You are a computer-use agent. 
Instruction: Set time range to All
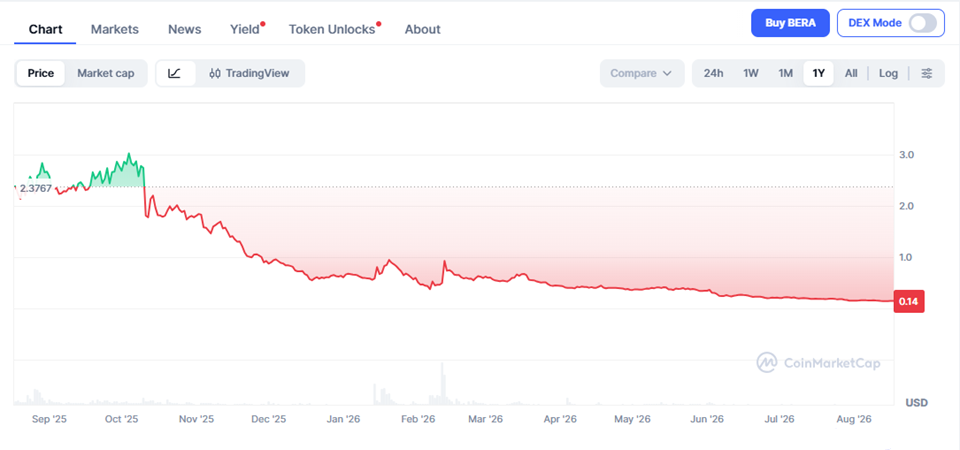point(851,73)
